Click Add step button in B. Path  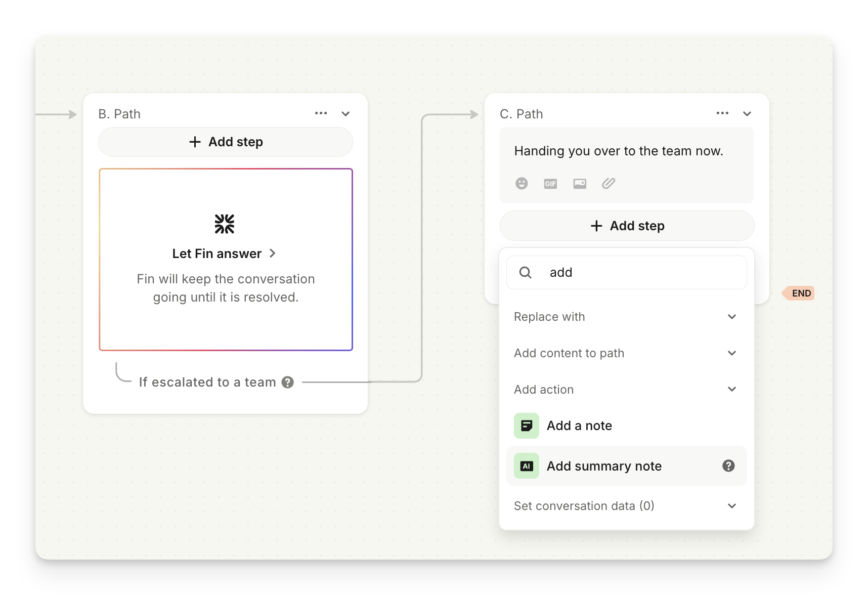tap(226, 142)
